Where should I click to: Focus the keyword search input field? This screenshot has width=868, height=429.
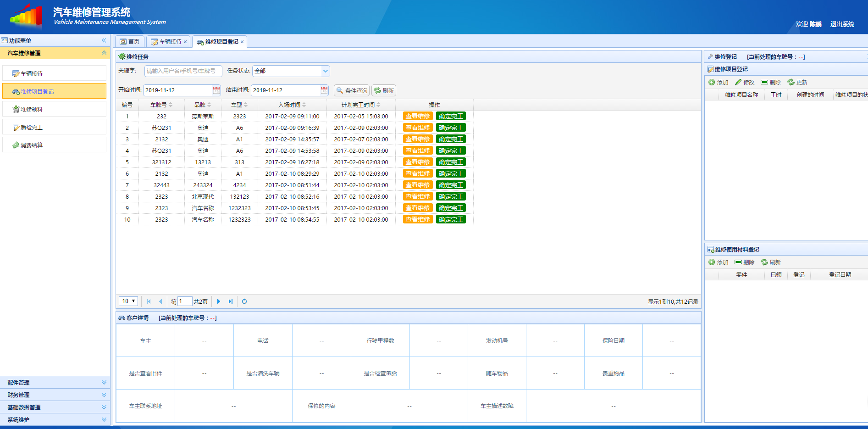(x=183, y=71)
